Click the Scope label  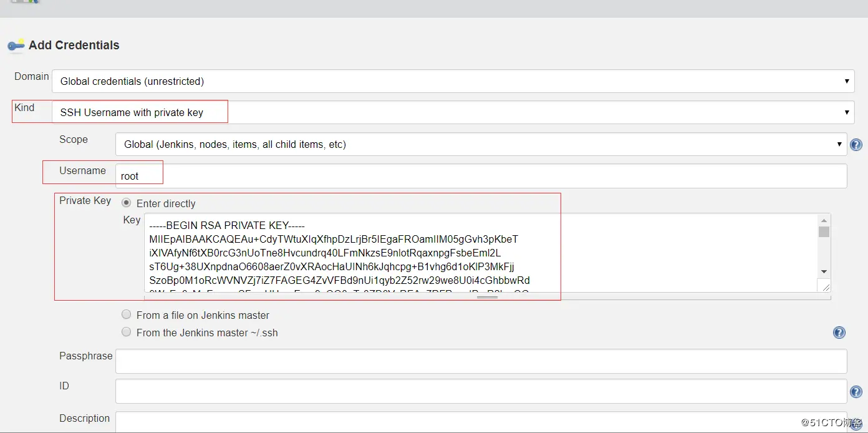[74, 139]
